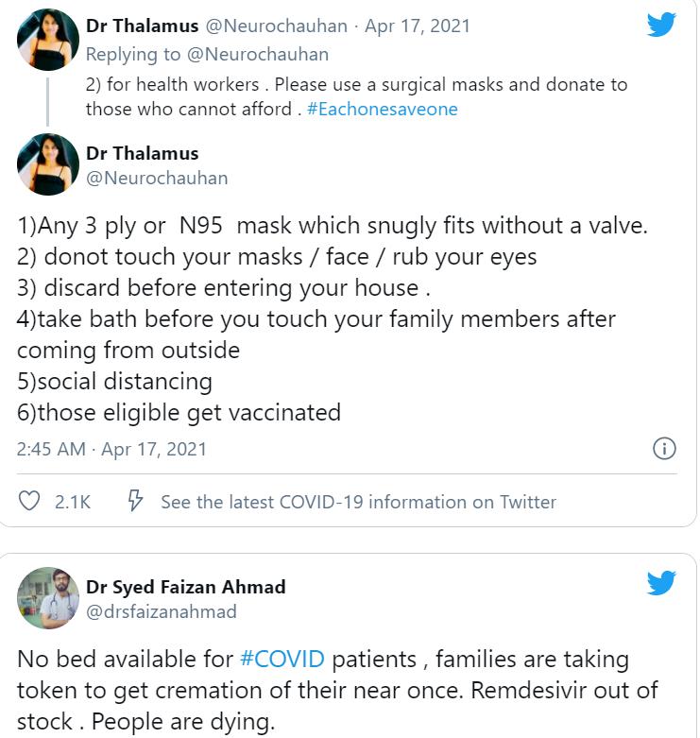700x738 pixels.
Task: Open Dr Thalamus avatar in the reply header
Action: 48,40
